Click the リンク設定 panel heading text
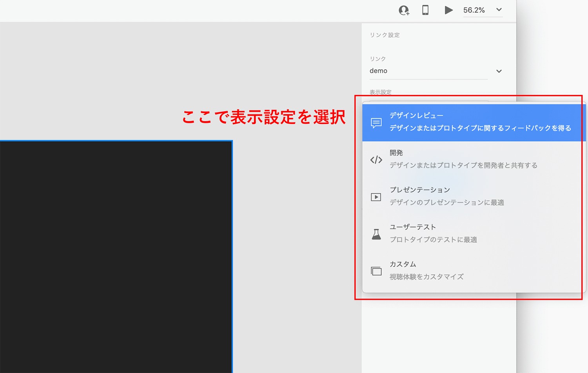 pyautogui.click(x=385, y=35)
